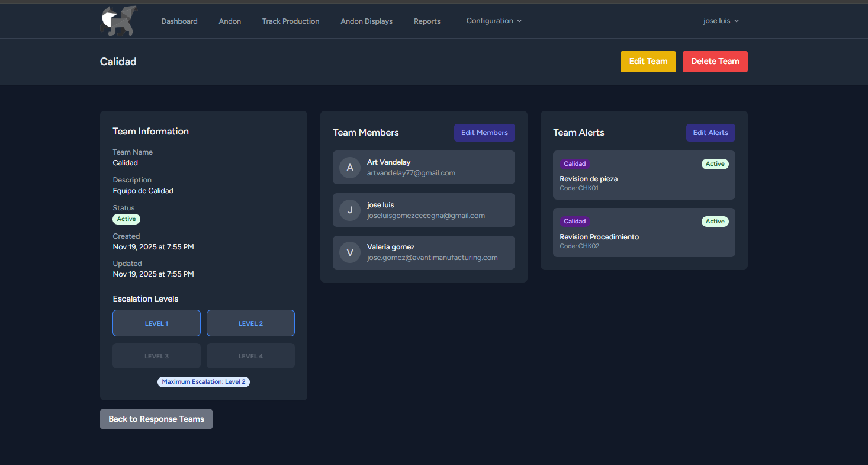Click Back to Response Teams
This screenshot has width=868, height=465.
pyautogui.click(x=156, y=419)
